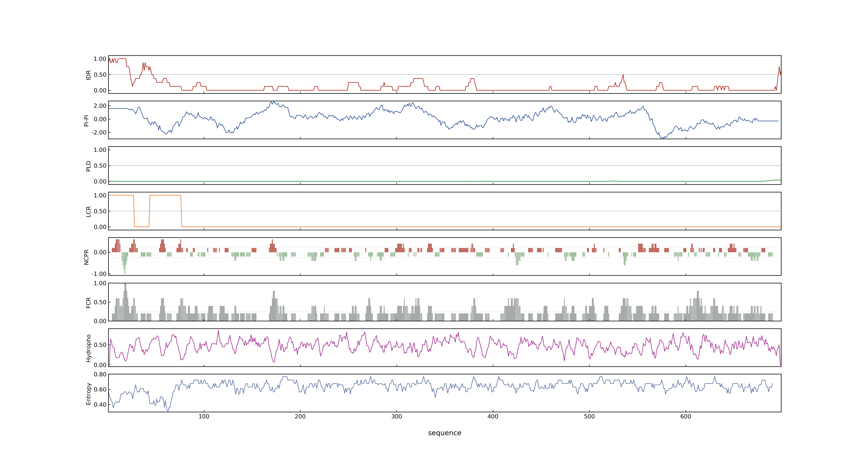Click the 0.80 tick of Entropy panel
Screen dimensions: 868x463
point(100,374)
